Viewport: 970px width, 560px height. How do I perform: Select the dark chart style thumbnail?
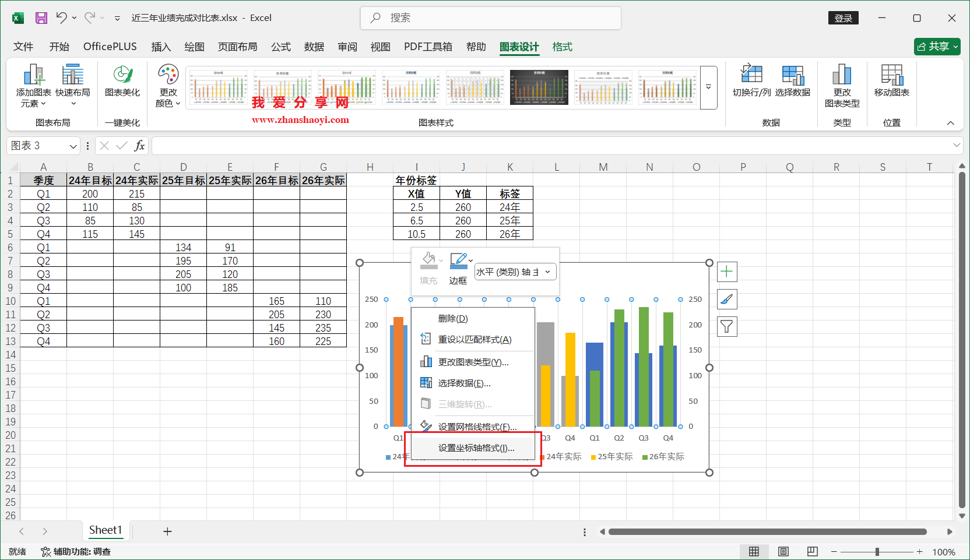(539, 87)
